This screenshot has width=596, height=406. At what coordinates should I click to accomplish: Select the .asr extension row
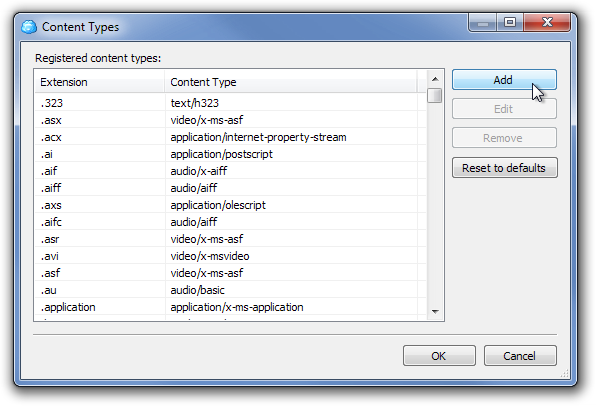[x=230, y=239]
